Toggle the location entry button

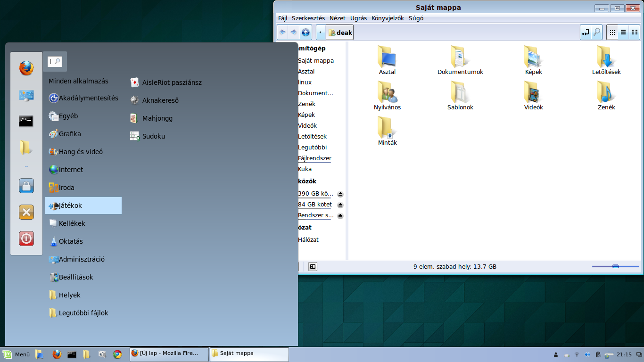point(585,32)
